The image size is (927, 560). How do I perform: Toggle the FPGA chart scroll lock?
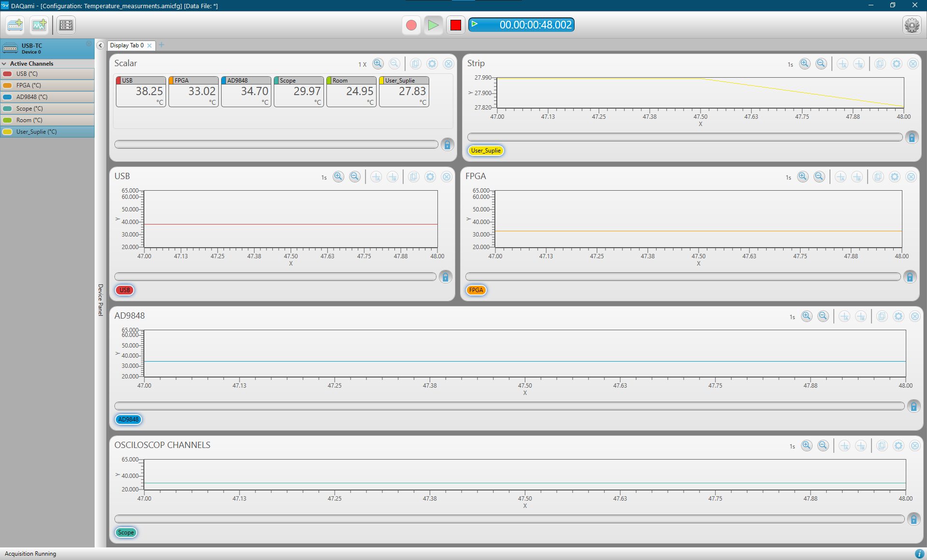click(910, 277)
